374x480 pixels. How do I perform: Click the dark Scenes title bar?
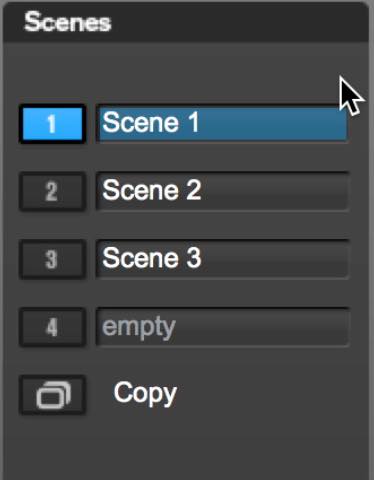point(186,22)
